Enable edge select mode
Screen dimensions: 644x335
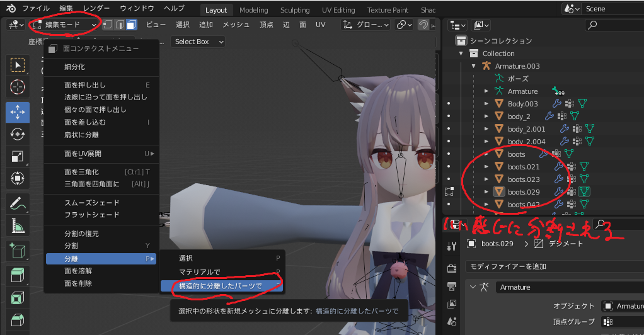[x=120, y=25]
